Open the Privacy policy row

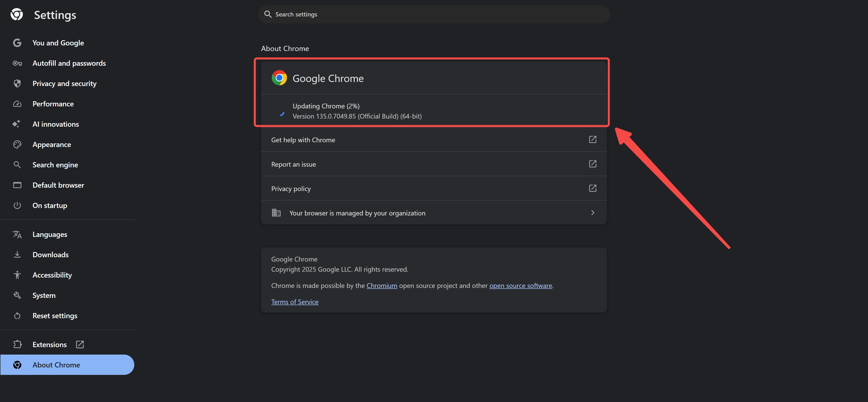[x=434, y=188]
